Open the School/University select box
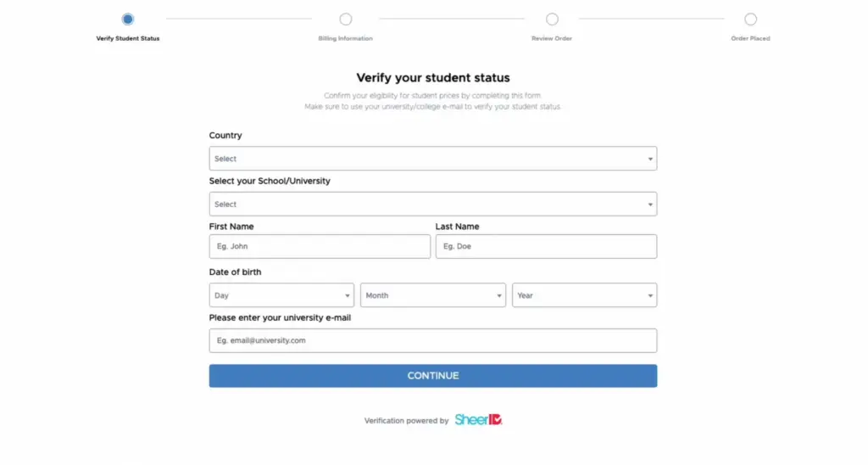The height and width of the screenshot is (465, 868). click(433, 204)
